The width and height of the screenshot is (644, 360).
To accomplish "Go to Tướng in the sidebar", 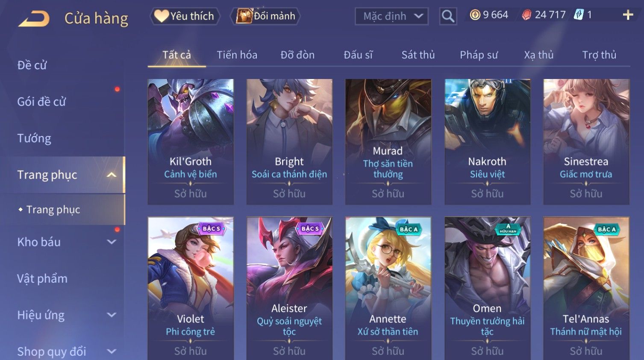I will coord(34,138).
